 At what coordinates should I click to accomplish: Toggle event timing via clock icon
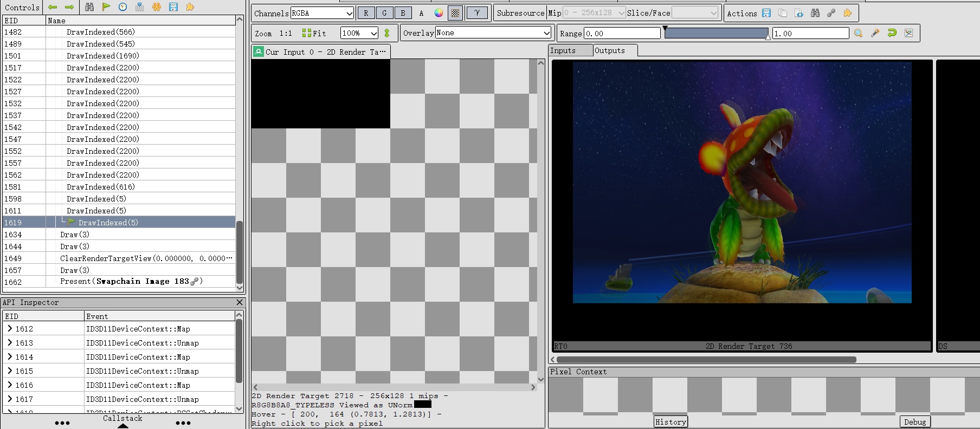123,7
